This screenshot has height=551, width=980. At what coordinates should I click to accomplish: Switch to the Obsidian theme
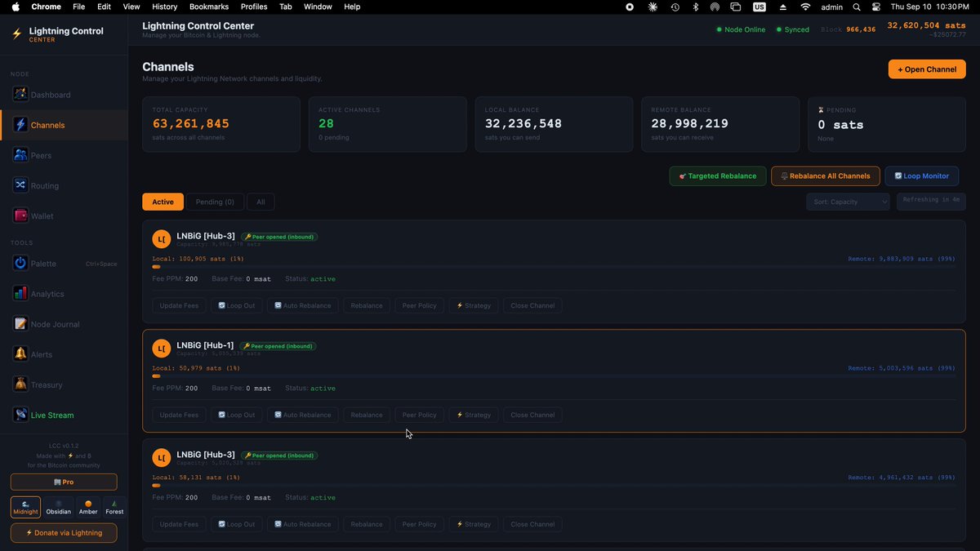(x=59, y=507)
